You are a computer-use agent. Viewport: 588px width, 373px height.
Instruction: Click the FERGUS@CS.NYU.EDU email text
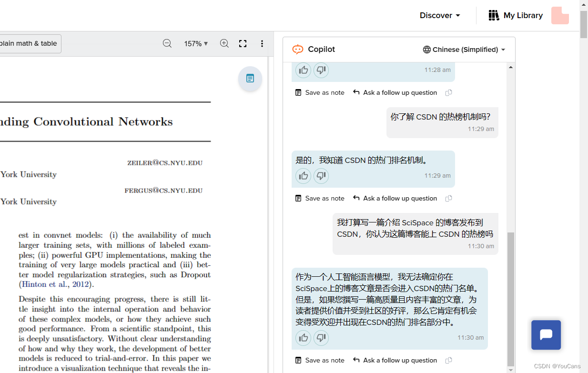(163, 191)
